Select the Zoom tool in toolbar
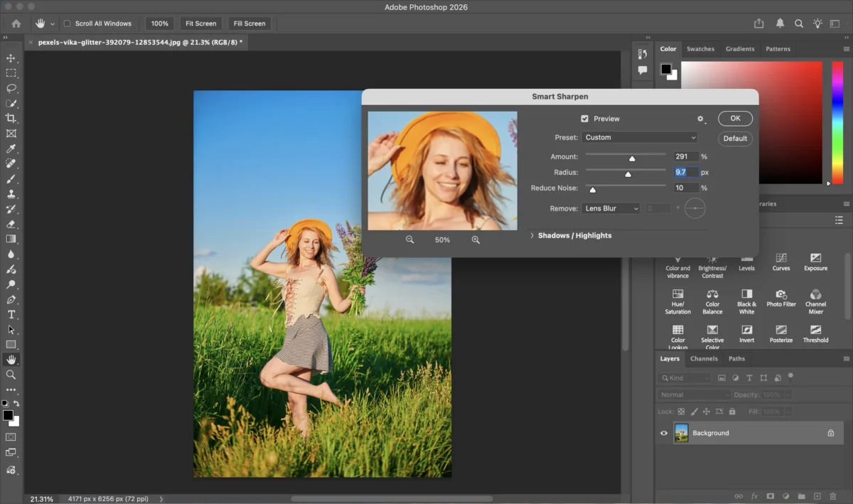 click(x=11, y=375)
